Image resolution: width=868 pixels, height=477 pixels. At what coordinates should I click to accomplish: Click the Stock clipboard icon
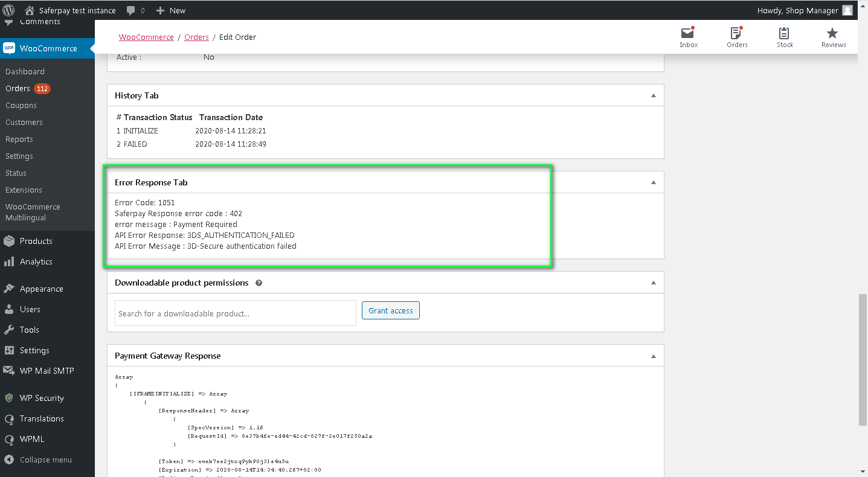[x=785, y=34]
